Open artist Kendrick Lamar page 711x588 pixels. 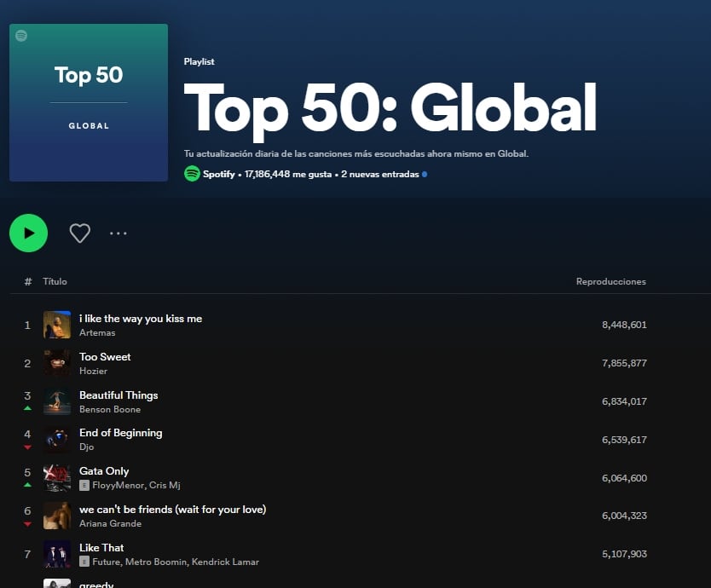click(225, 562)
